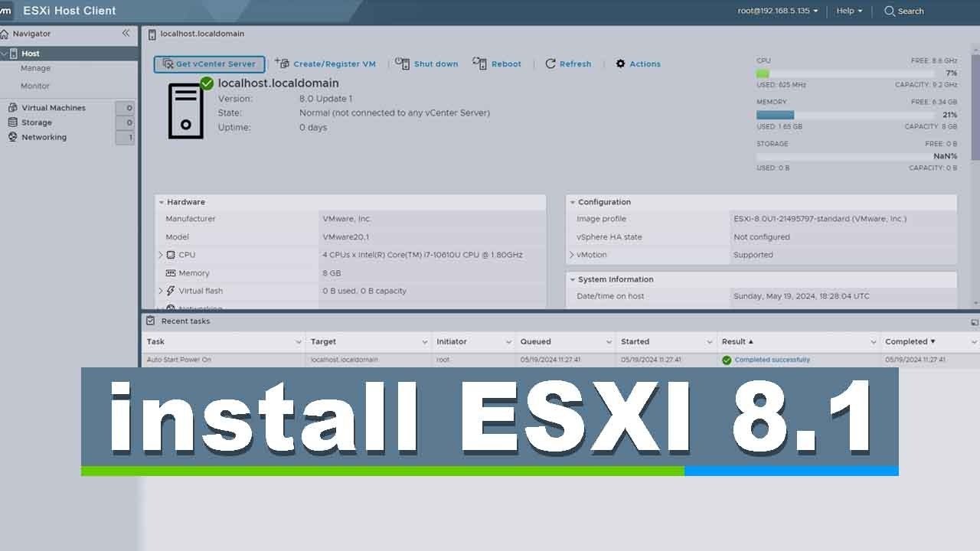
Task: Select Host in the Navigator tree
Action: 69,54
